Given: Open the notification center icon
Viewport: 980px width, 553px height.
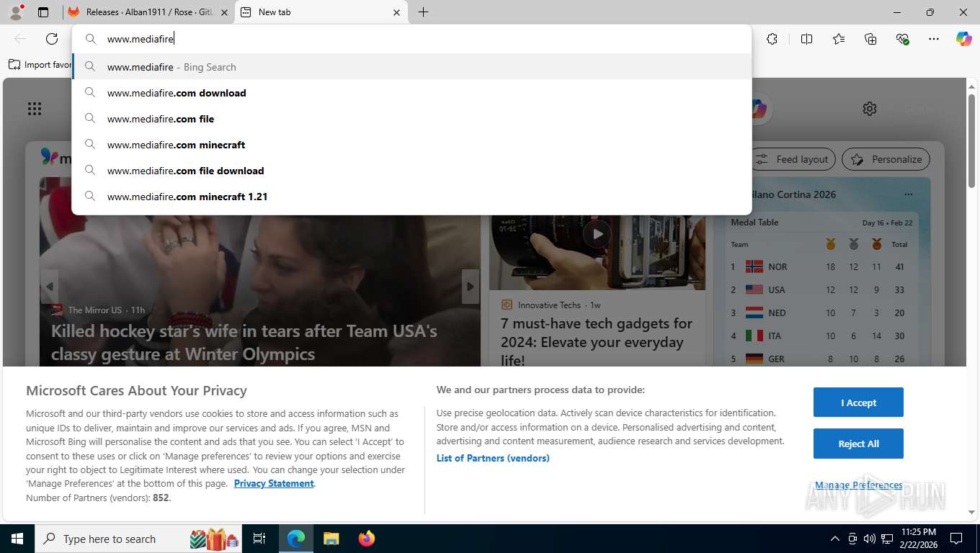Looking at the screenshot, I should pyautogui.click(x=956, y=539).
